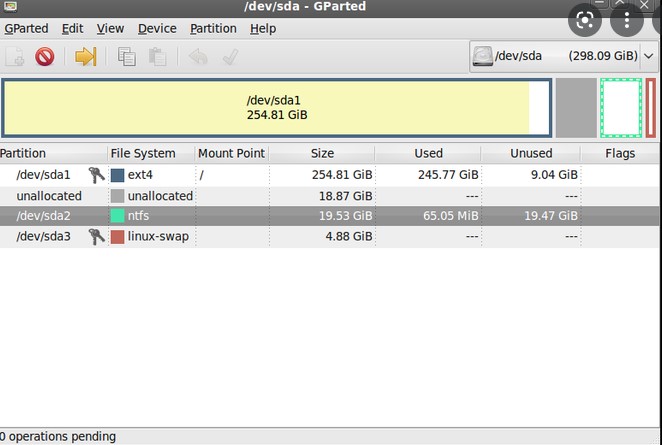Viewport: 662px width, 445px height.
Task: Click the New partition toolbar icon
Action: pyautogui.click(x=14, y=56)
